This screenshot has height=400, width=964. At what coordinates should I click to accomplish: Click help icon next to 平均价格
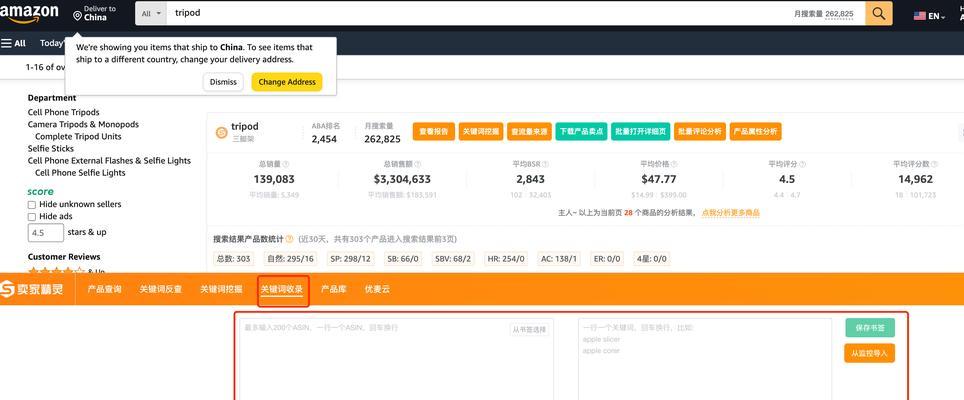pyautogui.click(x=674, y=165)
